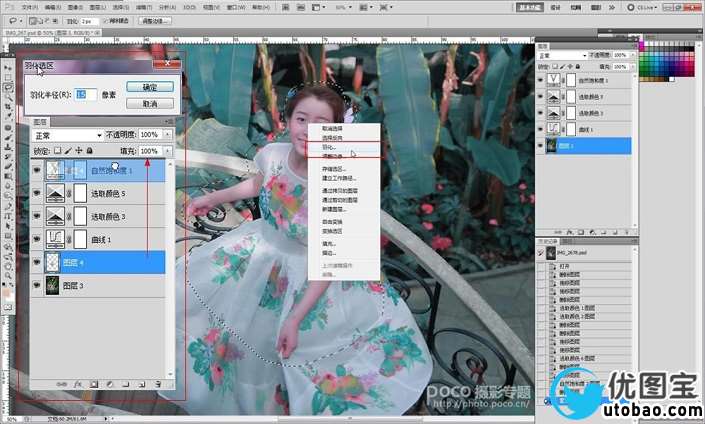The height and width of the screenshot is (424, 705).
Task: Click the 取消 button in feather dialog
Action: pos(150,103)
